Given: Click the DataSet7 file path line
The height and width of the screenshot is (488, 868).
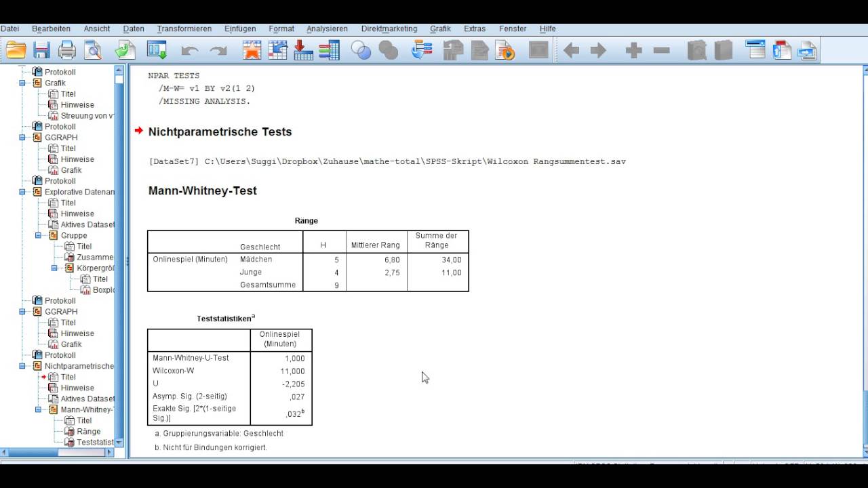Looking at the screenshot, I should (387, 161).
